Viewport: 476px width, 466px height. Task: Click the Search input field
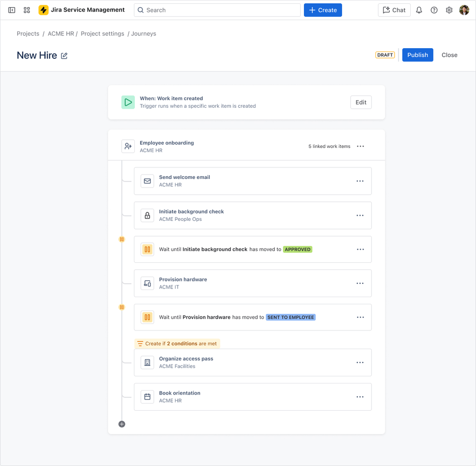[217, 10]
